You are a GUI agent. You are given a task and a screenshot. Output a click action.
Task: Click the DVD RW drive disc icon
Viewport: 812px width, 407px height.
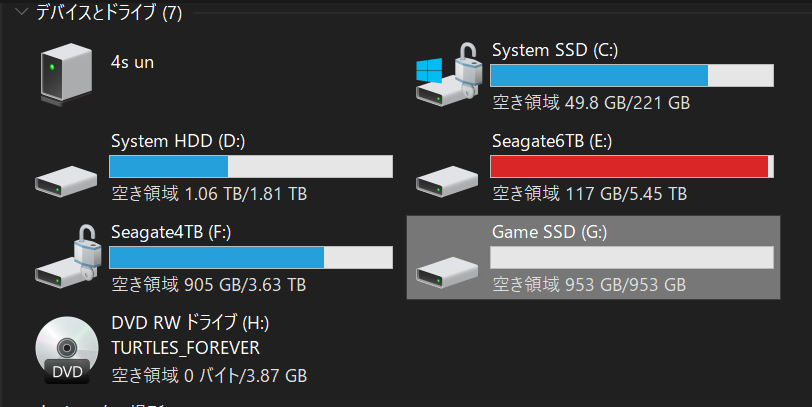click(x=67, y=350)
